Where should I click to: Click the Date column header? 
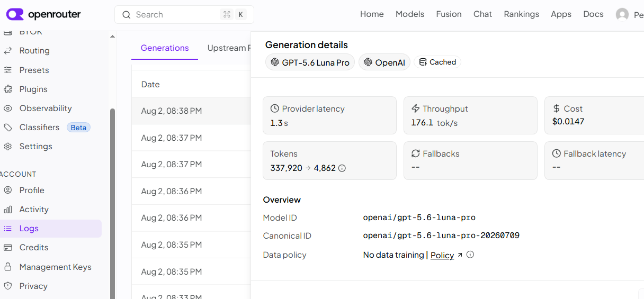[150, 84]
